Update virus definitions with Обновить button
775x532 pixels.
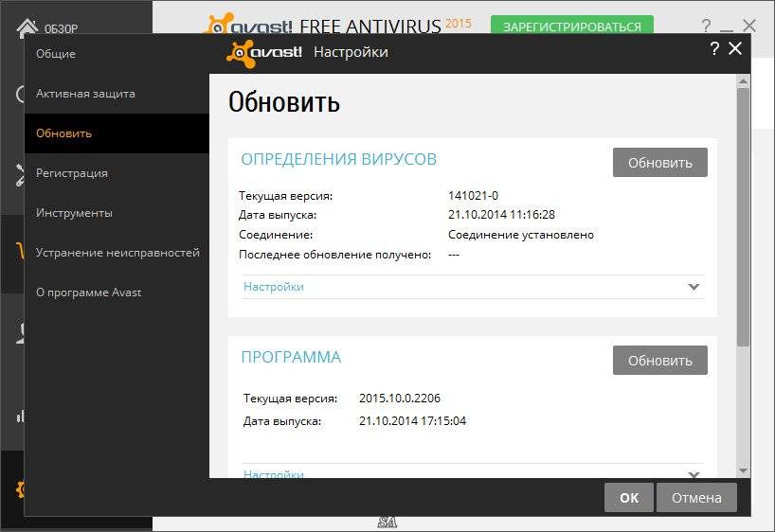[659, 163]
